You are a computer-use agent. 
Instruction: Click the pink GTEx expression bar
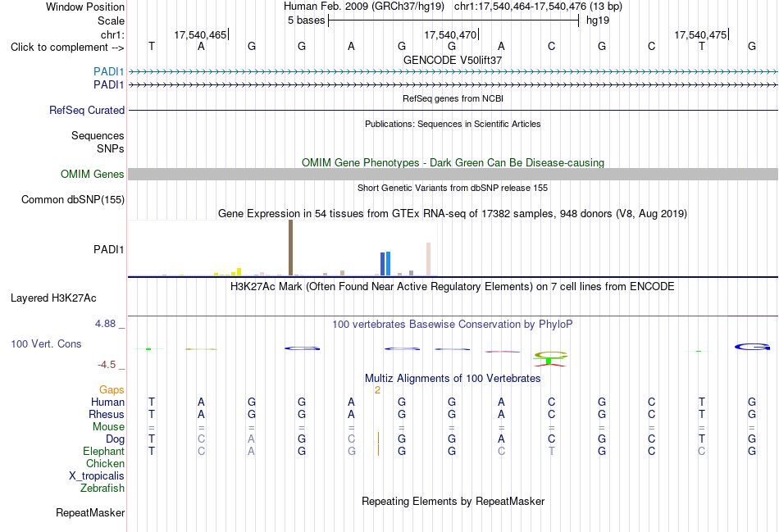point(428,259)
